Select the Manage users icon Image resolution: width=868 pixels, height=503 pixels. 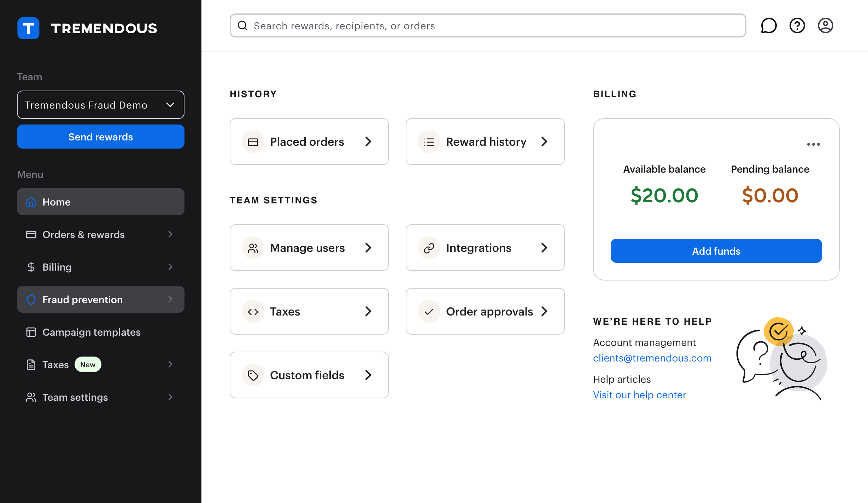[x=253, y=247]
